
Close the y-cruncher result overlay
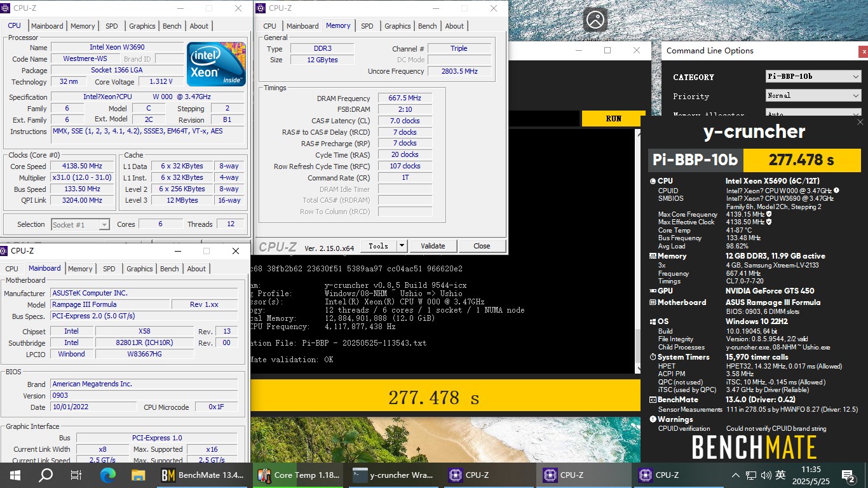click(x=860, y=122)
